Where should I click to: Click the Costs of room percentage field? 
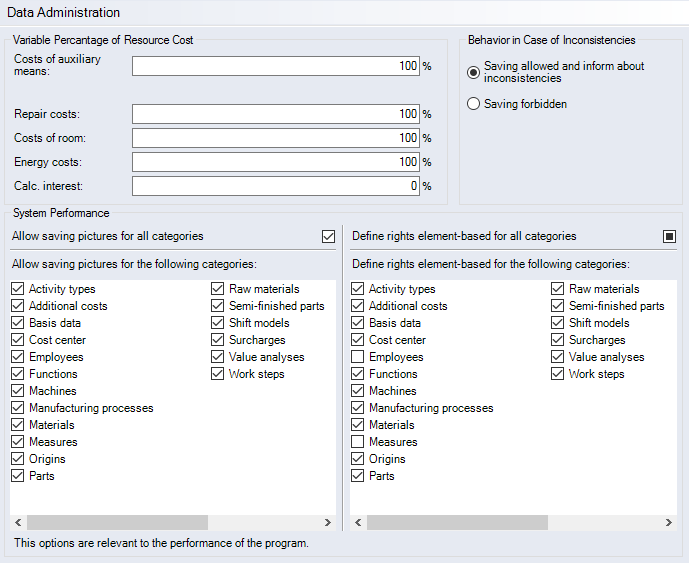tap(276, 138)
